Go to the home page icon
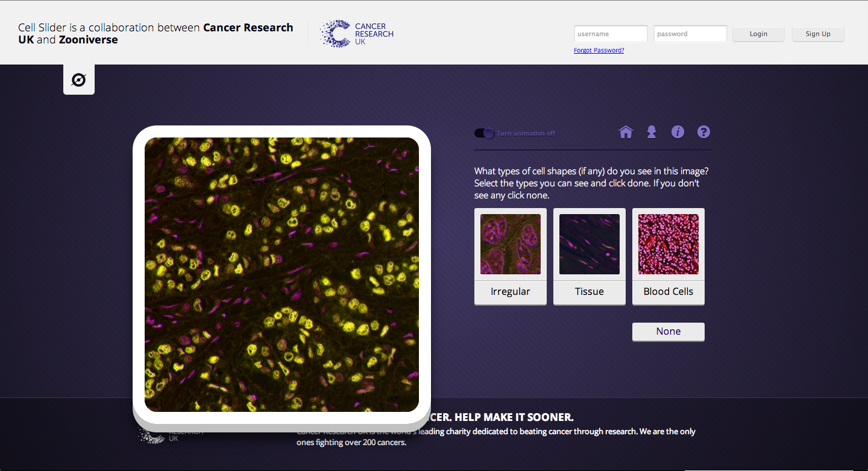This screenshot has width=868, height=471. click(x=626, y=132)
